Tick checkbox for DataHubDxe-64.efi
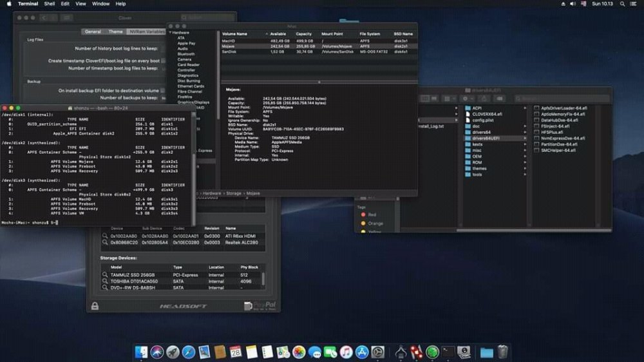Screen dimensions: 644x362 pos(536,120)
